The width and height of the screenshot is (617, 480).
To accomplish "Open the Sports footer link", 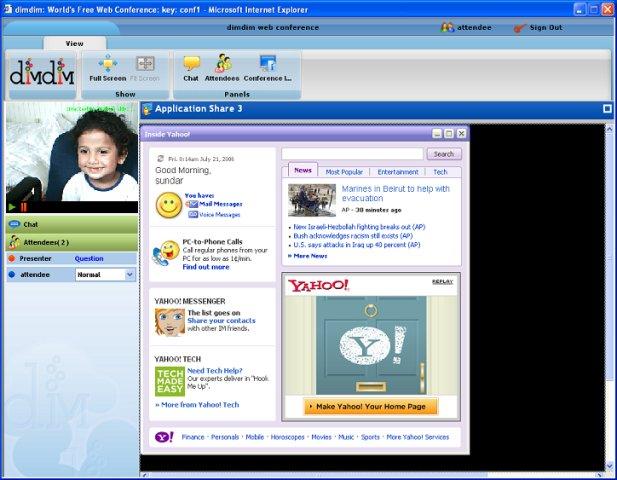I will (370, 437).
